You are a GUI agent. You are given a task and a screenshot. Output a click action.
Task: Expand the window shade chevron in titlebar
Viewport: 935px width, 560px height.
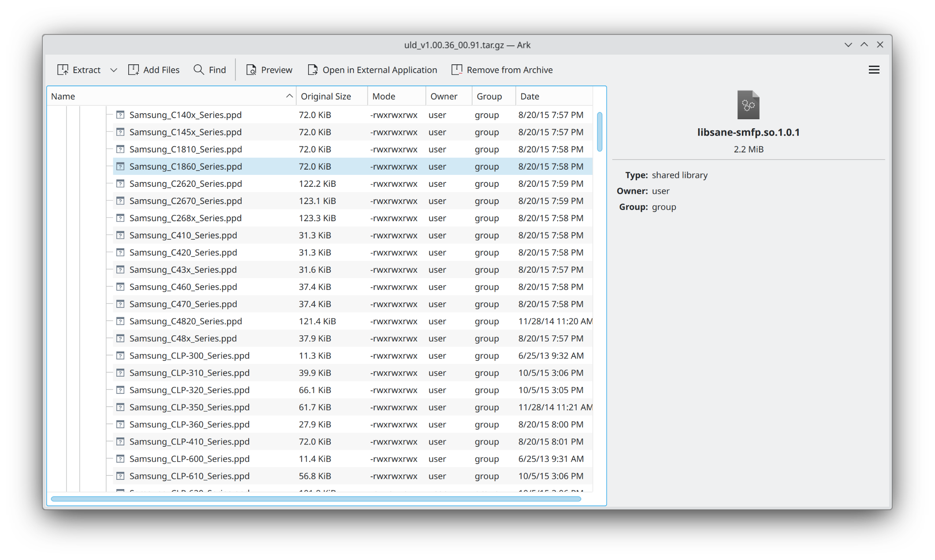[848, 45]
